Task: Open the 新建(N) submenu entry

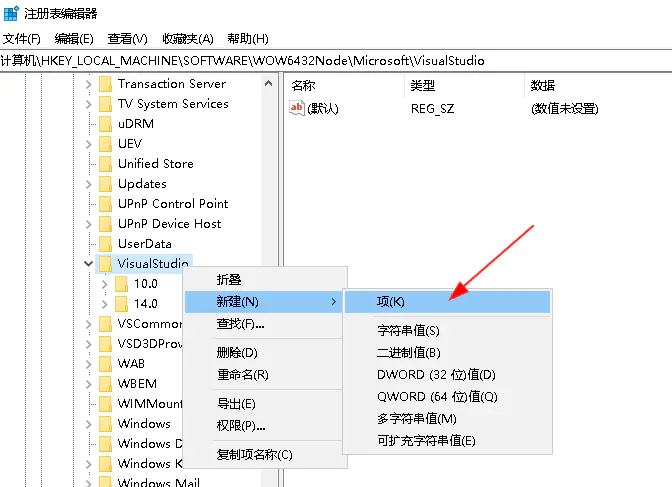Action: (264, 302)
